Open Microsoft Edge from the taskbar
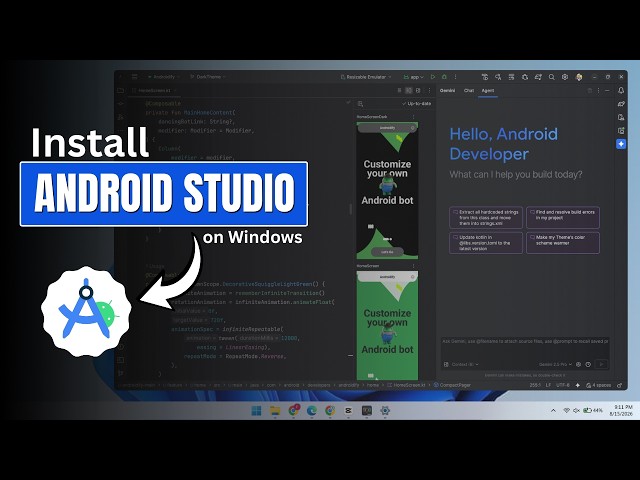 tap(312, 410)
